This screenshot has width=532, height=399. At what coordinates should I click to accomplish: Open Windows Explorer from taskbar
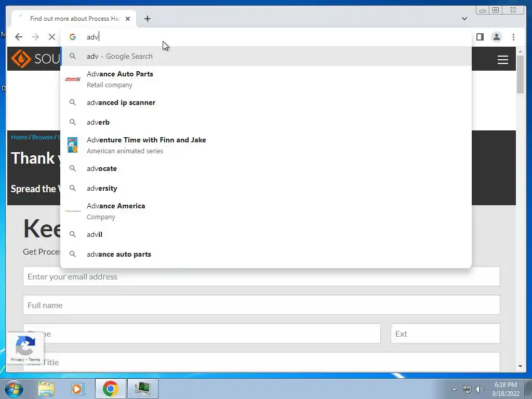point(46,389)
